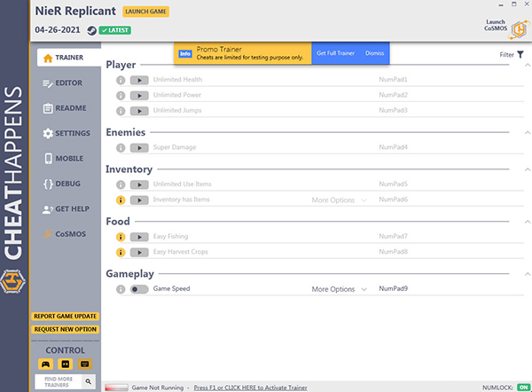
Task: Expand More Options for Inventory has Items
Action: pyautogui.click(x=340, y=200)
